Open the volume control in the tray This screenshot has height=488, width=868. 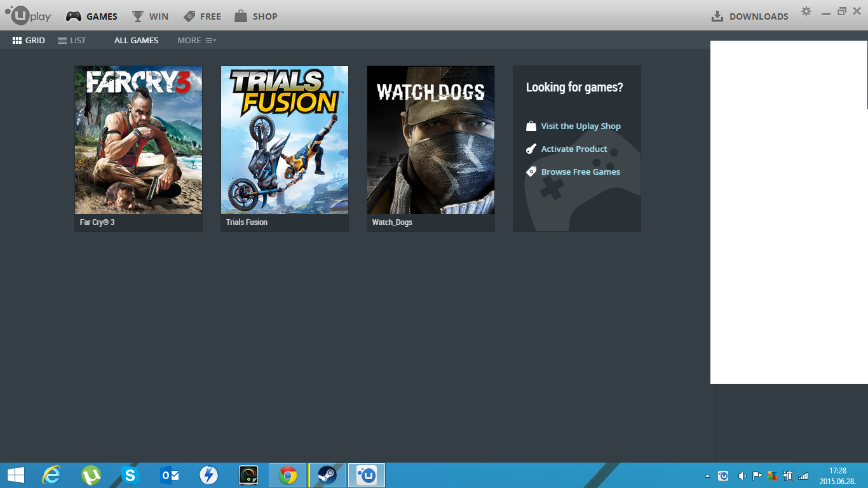coord(742,475)
